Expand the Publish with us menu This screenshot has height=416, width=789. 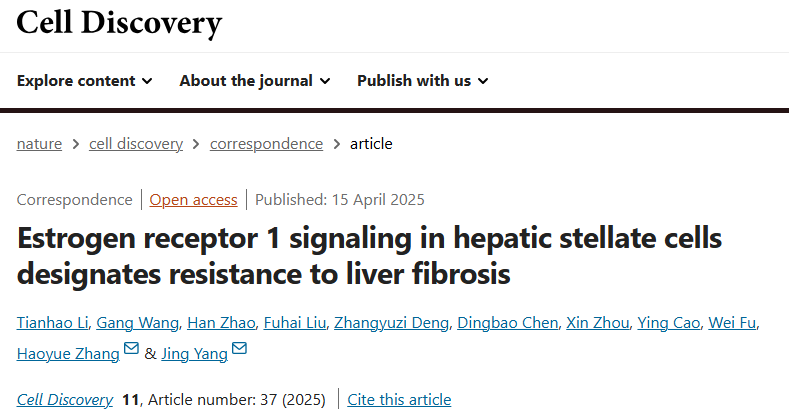tap(423, 80)
